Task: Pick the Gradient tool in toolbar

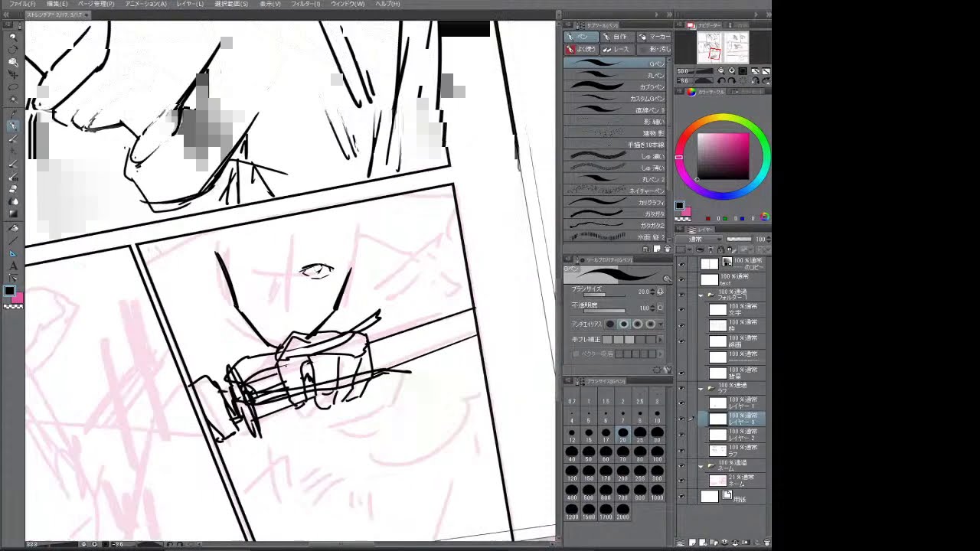Action: point(13,214)
